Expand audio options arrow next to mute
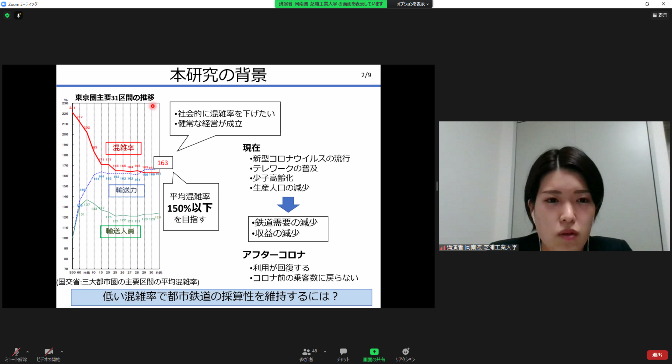 [x=27, y=351]
